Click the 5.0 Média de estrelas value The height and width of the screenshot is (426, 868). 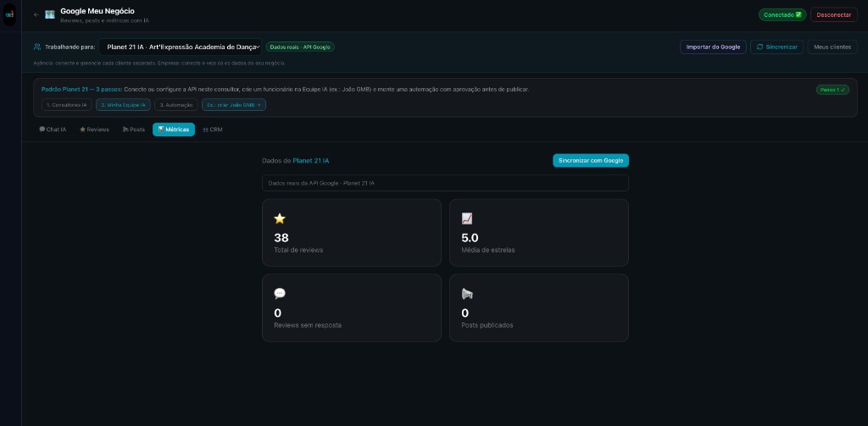click(470, 238)
